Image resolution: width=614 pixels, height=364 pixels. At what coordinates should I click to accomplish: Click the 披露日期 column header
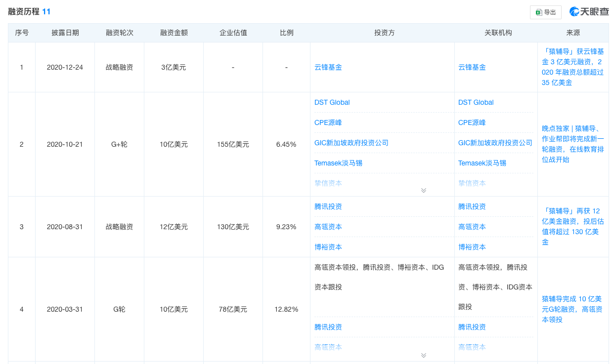pos(65,33)
